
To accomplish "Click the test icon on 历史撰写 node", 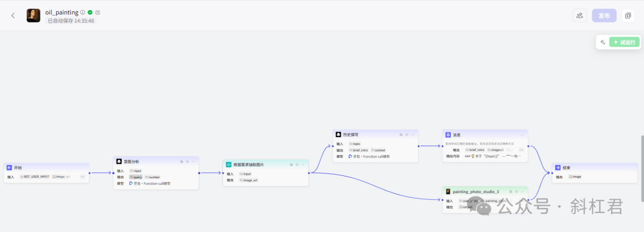I will coord(401,134).
